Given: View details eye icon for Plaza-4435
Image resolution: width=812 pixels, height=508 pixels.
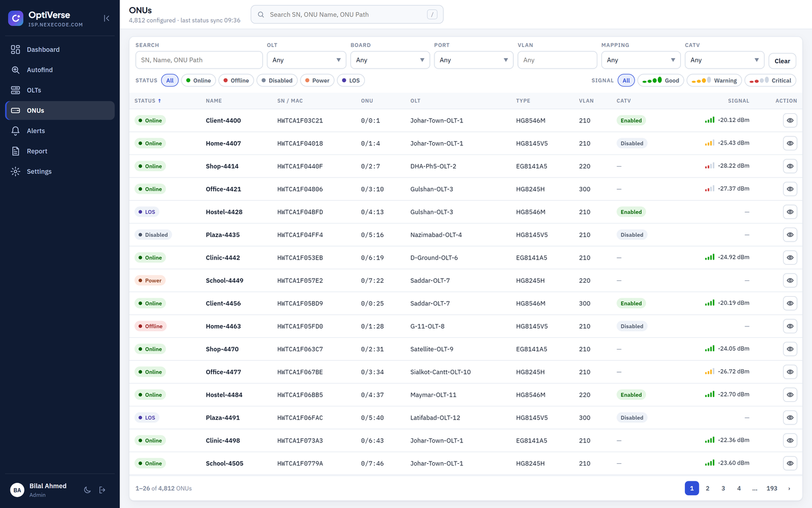Looking at the screenshot, I should point(790,235).
